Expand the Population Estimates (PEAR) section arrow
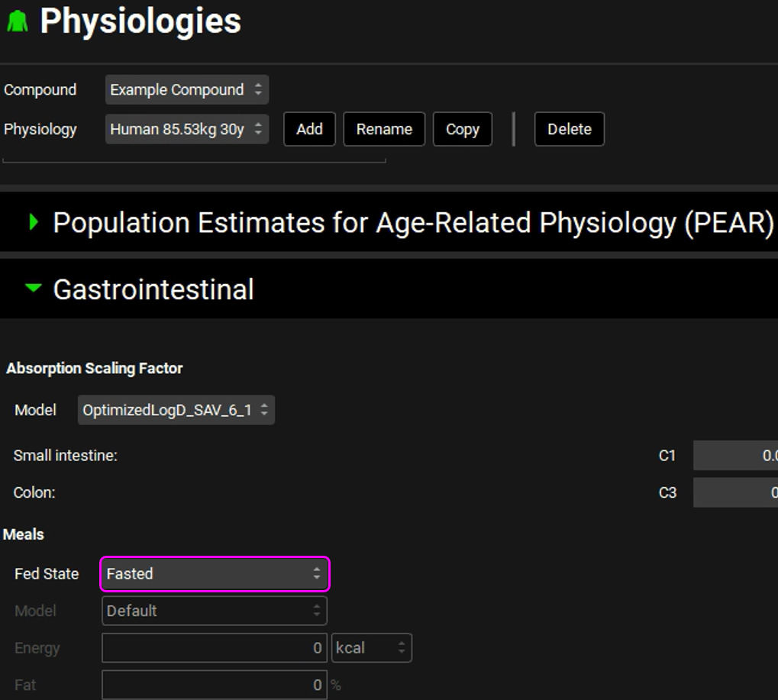The height and width of the screenshot is (700, 778). point(33,222)
